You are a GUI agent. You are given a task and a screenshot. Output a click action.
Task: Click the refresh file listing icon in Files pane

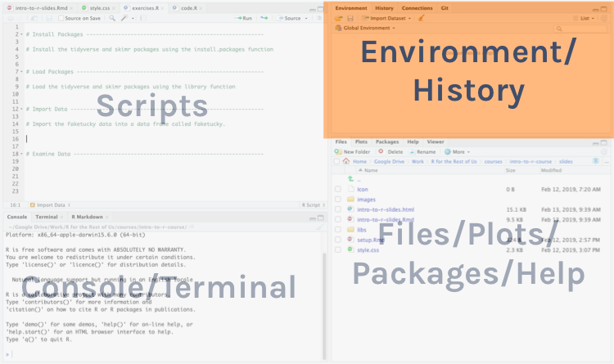tap(604, 152)
